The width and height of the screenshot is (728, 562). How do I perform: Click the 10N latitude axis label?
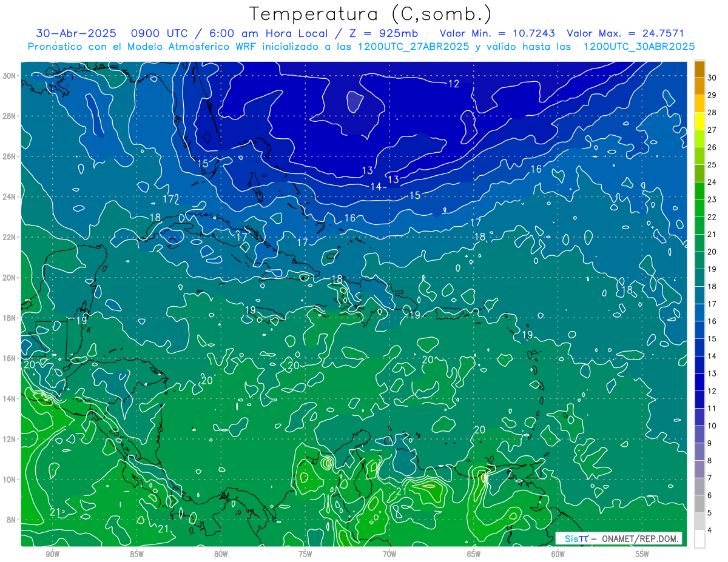(x=10, y=480)
